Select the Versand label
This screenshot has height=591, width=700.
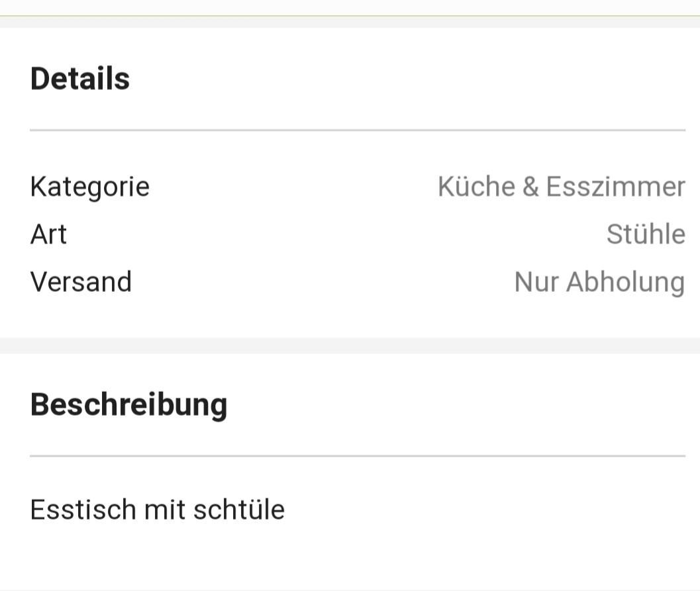(81, 282)
